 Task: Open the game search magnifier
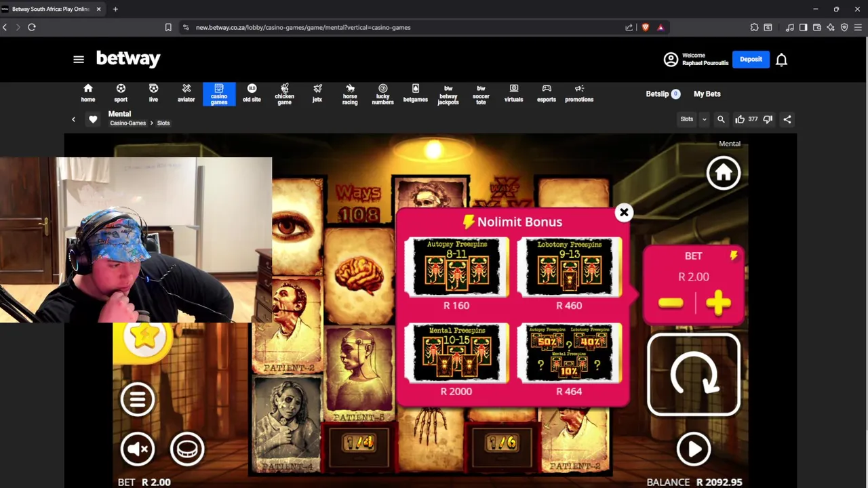click(721, 119)
